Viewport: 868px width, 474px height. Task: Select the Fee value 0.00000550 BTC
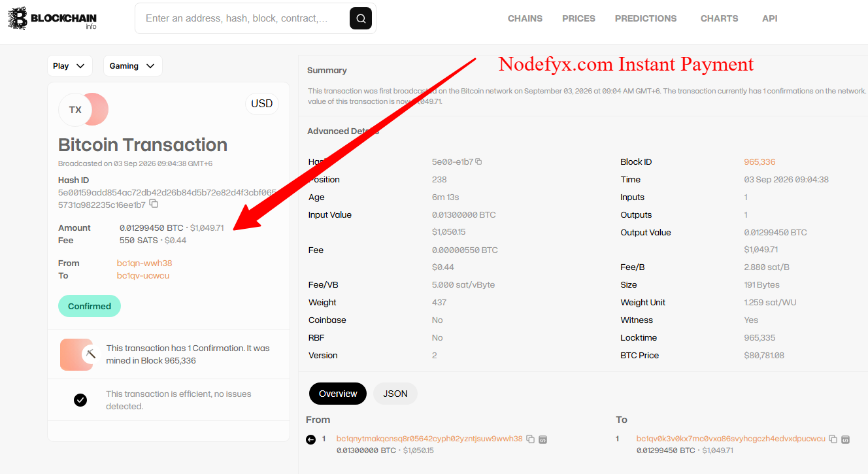point(465,250)
